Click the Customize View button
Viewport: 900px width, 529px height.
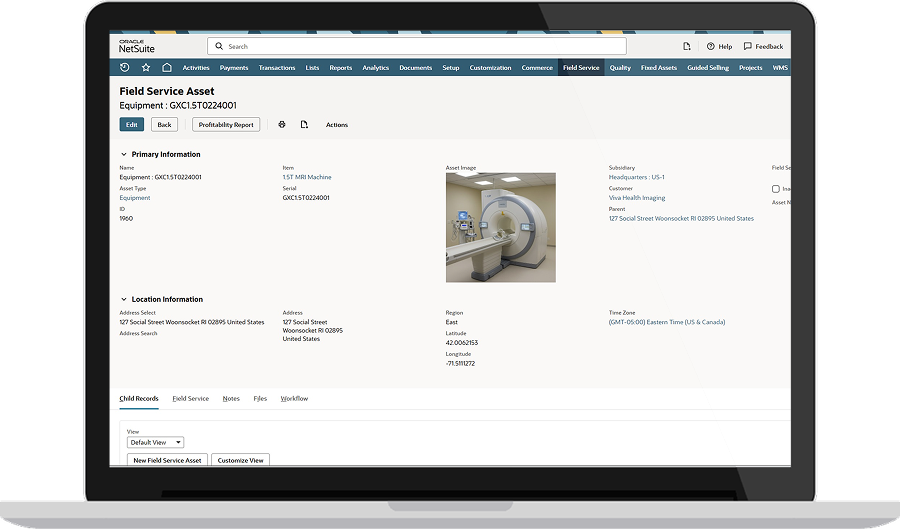coord(240,460)
